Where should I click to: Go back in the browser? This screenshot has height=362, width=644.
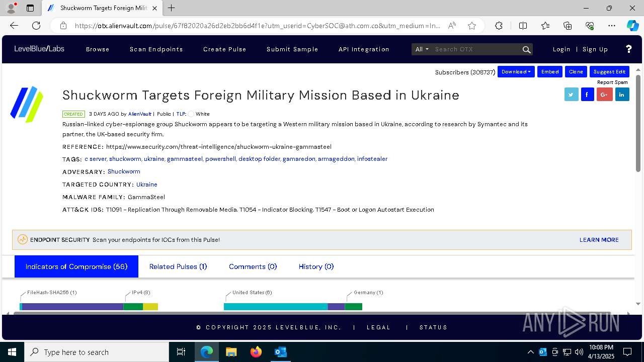click(14, 26)
